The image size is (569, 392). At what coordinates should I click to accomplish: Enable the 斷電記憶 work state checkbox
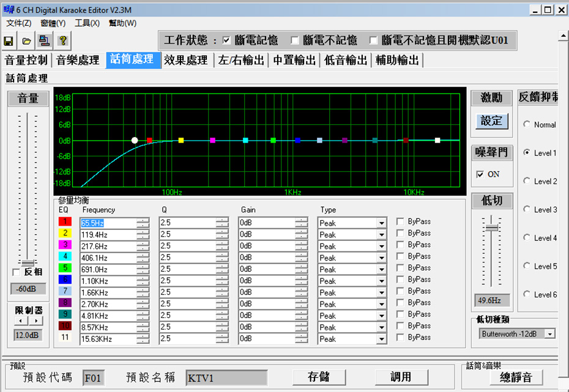click(226, 40)
